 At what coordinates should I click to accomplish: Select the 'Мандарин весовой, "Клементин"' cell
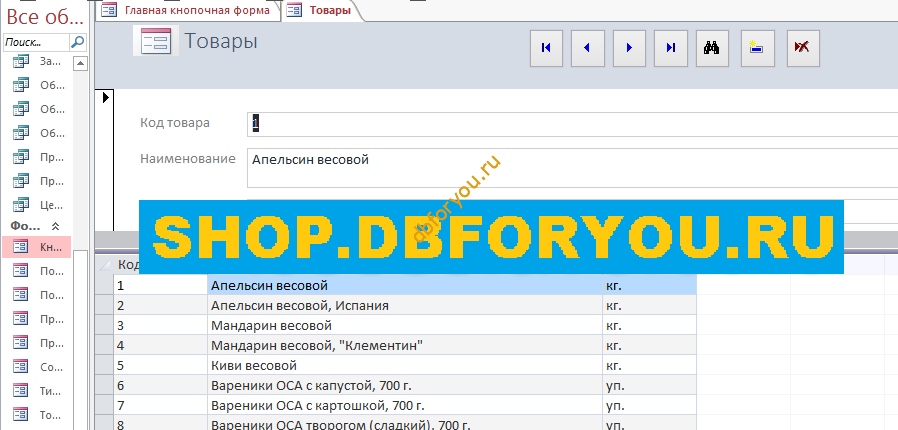coord(405,345)
